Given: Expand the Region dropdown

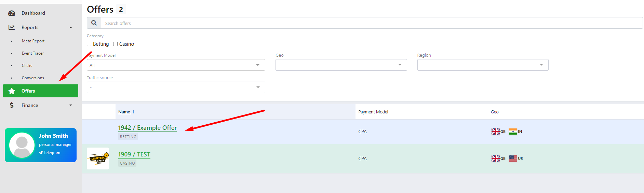Looking at the screenshot, I should [x=482, y=65].
